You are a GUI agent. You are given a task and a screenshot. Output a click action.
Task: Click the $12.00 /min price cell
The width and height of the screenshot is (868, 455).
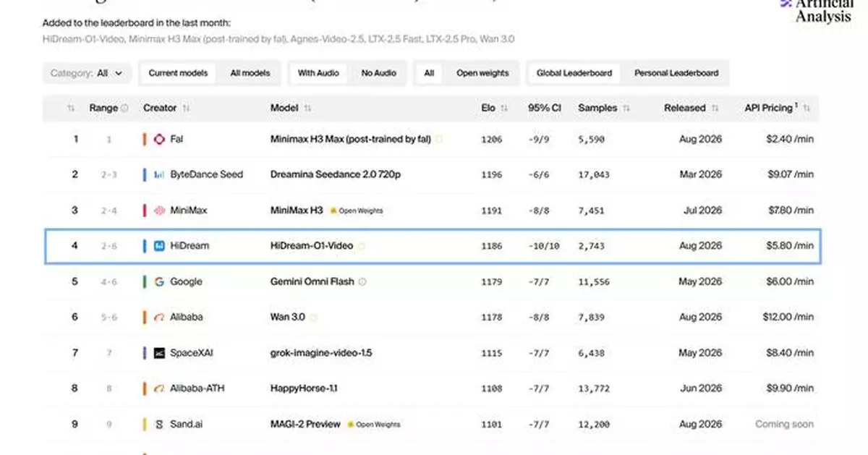(x=788, y=317)
